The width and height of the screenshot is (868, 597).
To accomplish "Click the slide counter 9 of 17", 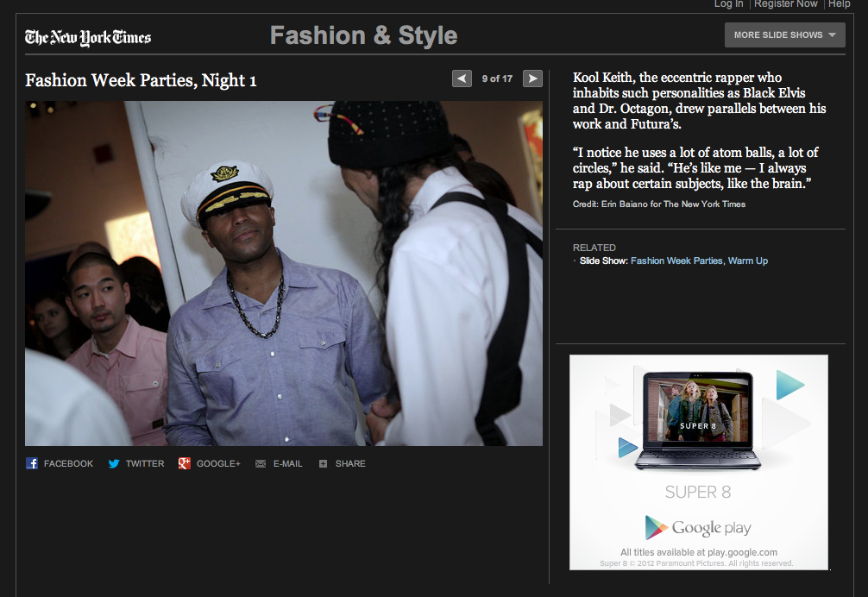I will (x=497, y=79).
